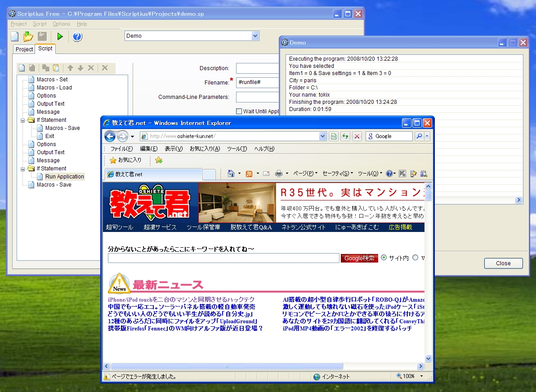The height and width of the screenshot is (392, 536).
Task: Click the keyword search input on the webpage
Action: tap(223, 258)
